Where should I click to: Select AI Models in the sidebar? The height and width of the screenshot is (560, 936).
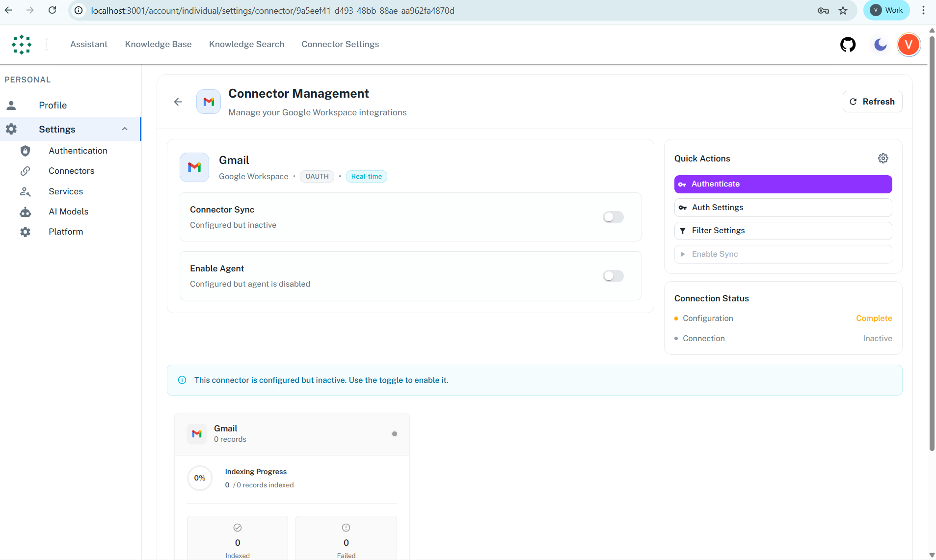(x=71, y=212)
